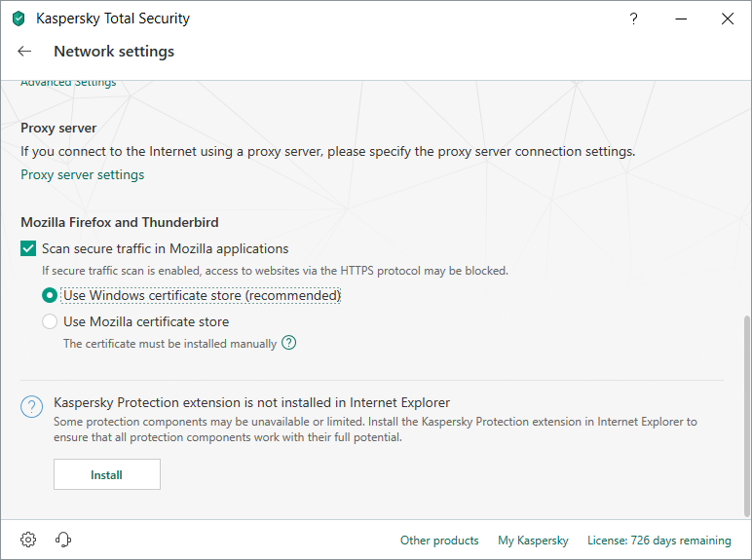Click the partially visible Advanced Settings link
The image size is (752, 560).
68,84
